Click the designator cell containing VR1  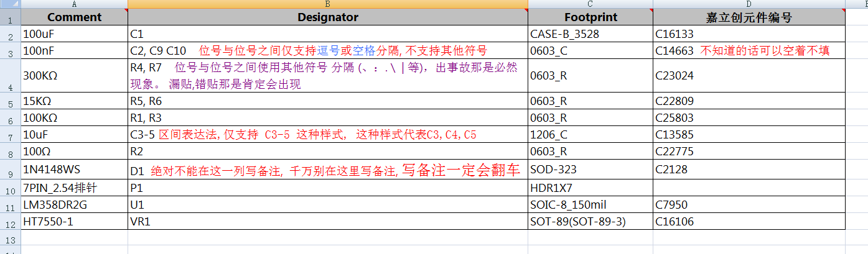tap(327, 222)
